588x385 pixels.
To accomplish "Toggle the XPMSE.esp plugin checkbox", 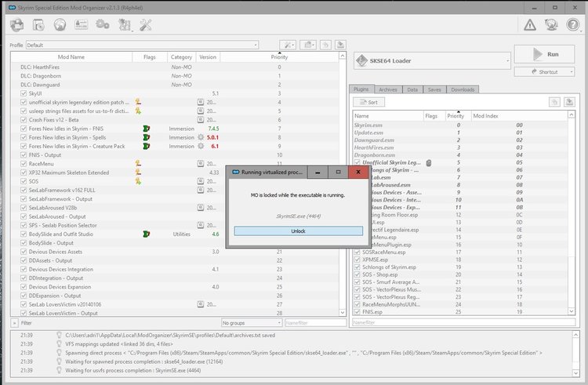I will [357, 260].
